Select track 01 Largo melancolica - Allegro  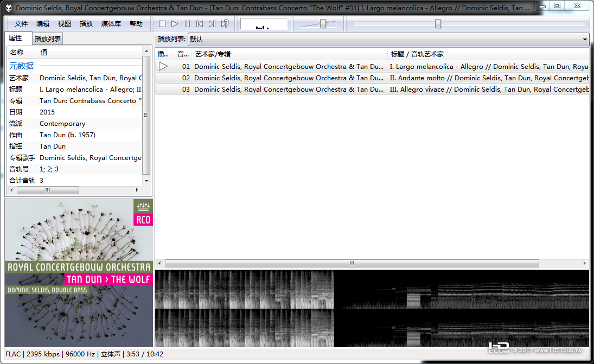[x=372, y=67]
